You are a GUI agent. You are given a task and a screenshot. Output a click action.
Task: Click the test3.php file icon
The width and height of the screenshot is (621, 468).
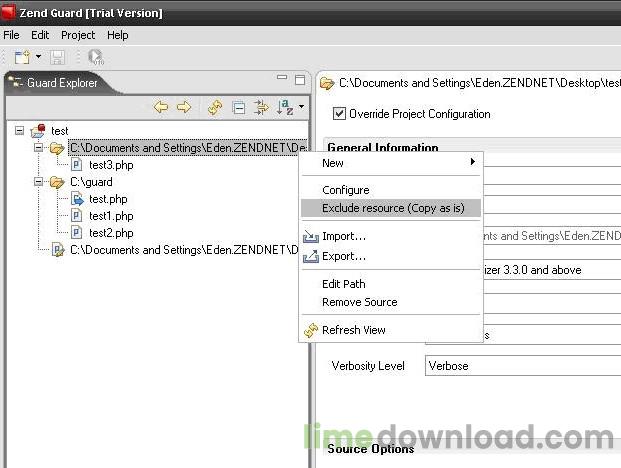point(76,165)
